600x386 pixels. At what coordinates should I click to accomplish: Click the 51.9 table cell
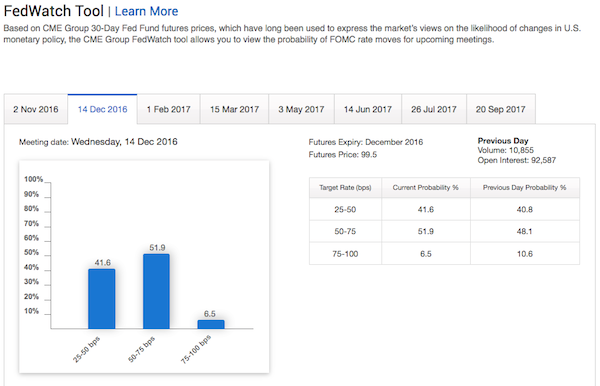426,231
